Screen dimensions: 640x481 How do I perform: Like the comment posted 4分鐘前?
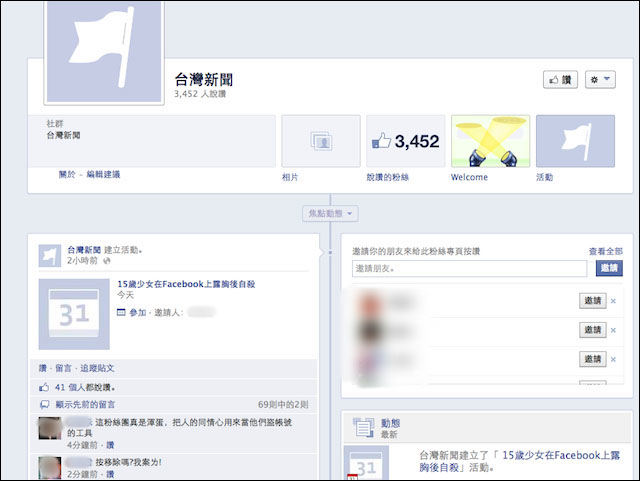[110, 445]
